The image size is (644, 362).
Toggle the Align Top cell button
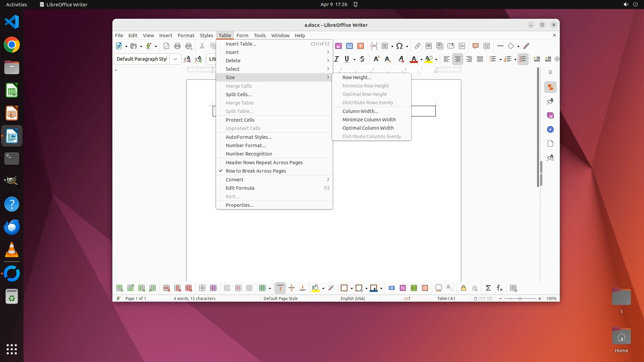coord(280,288)
